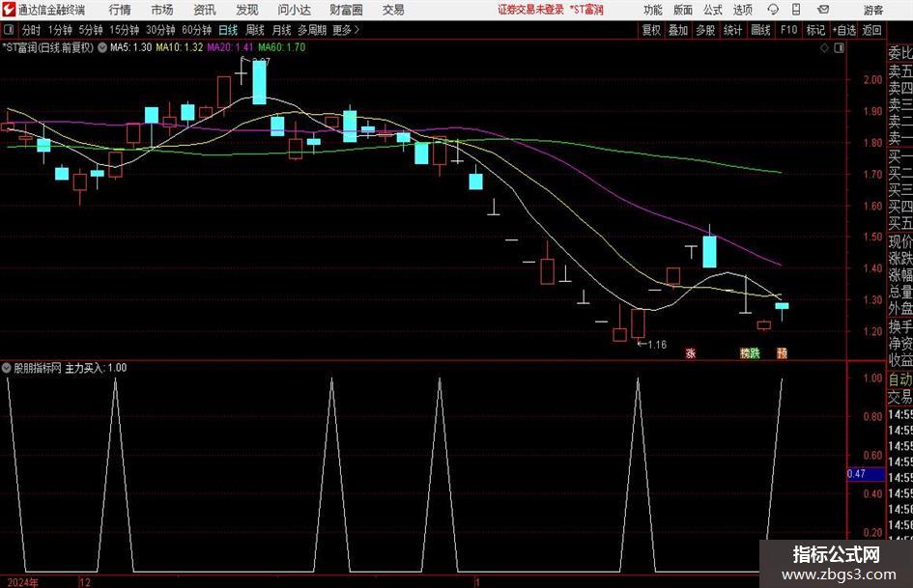Open the customer service headset icon
This screenshot has height=588, width=913.
(773, 10)
